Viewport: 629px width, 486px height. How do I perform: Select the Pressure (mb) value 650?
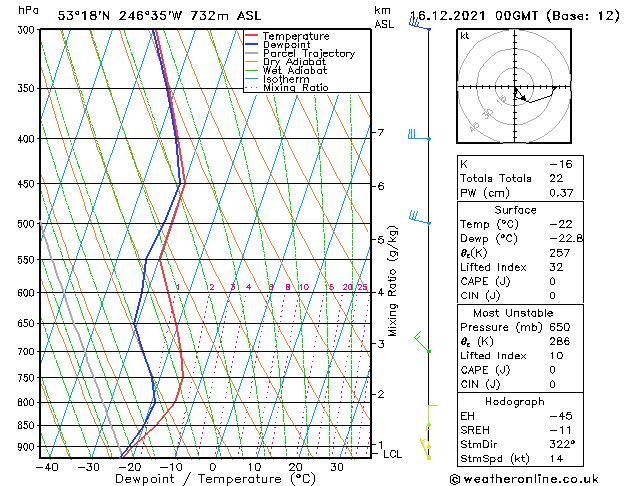point(560,327)
